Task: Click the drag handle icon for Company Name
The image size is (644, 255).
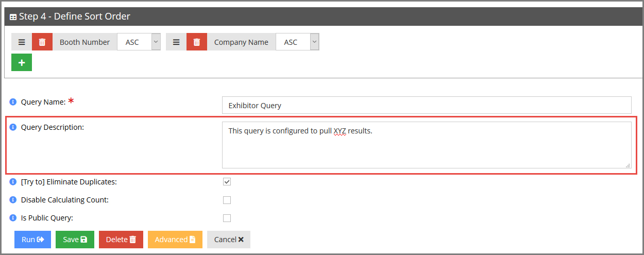Action: click(x=176, y=42)
